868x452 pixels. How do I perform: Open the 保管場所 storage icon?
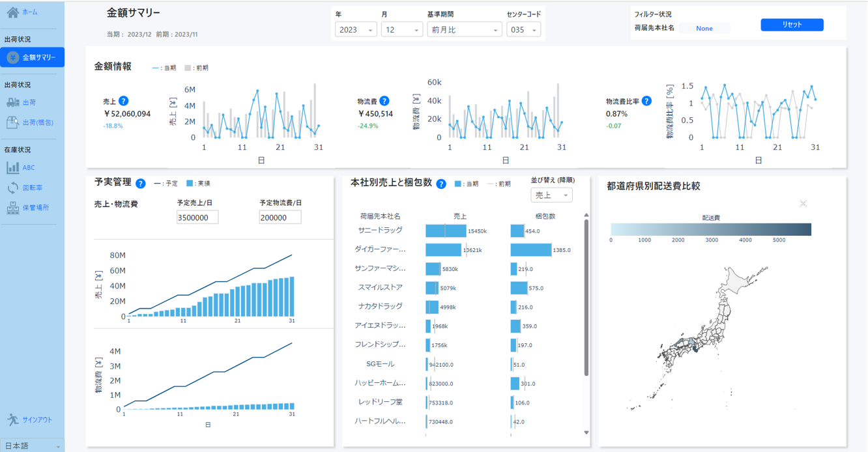point(12,208)
